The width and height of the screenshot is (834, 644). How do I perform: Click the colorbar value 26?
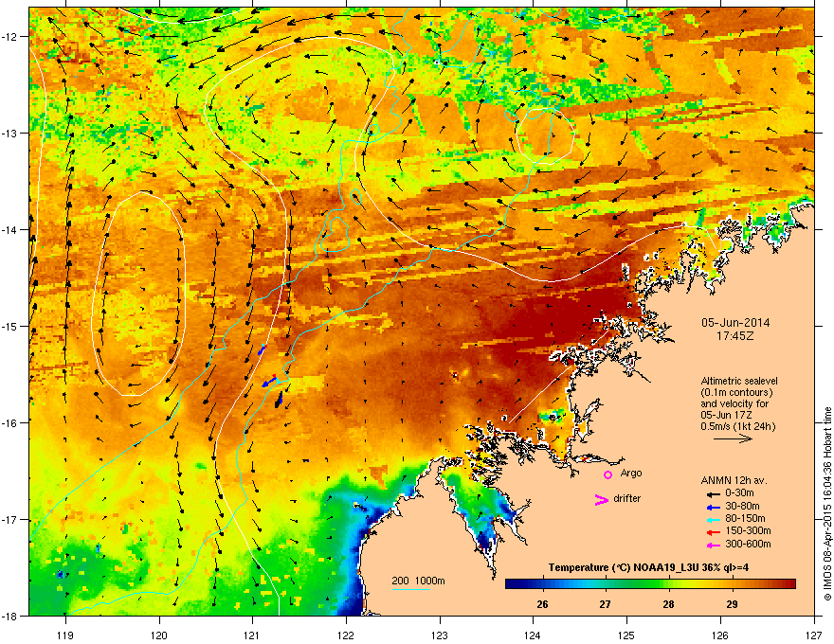point(542,604)
